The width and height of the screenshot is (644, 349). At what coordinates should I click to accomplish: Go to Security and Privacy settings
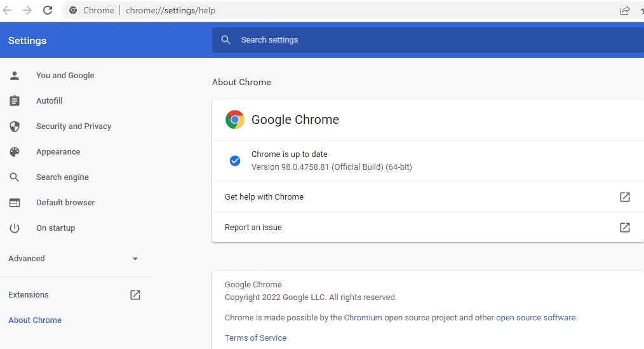pos(74,127)
